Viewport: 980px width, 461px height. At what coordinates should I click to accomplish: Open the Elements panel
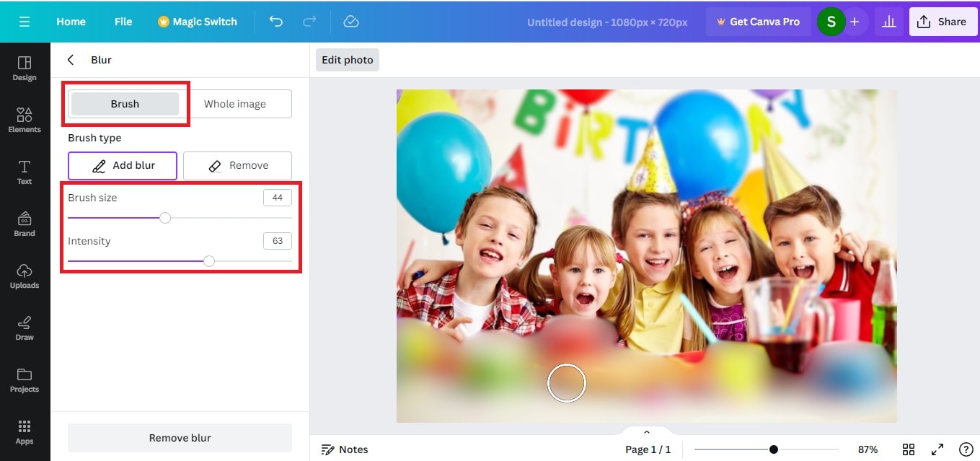(25, 119)
